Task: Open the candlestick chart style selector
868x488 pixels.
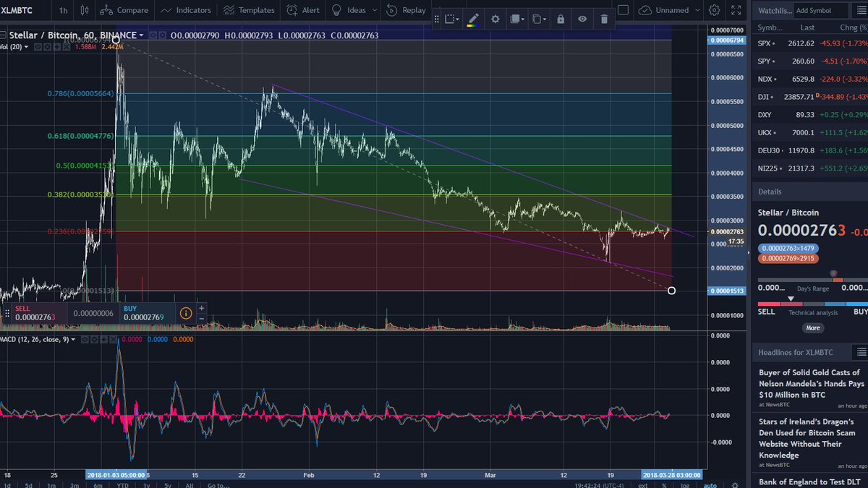Action: 85,10
